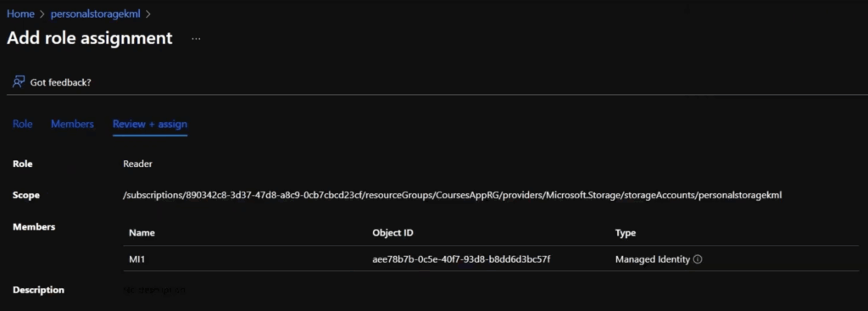
Task: Open the ellipsis menu next to the title
Action: [196, 39]
